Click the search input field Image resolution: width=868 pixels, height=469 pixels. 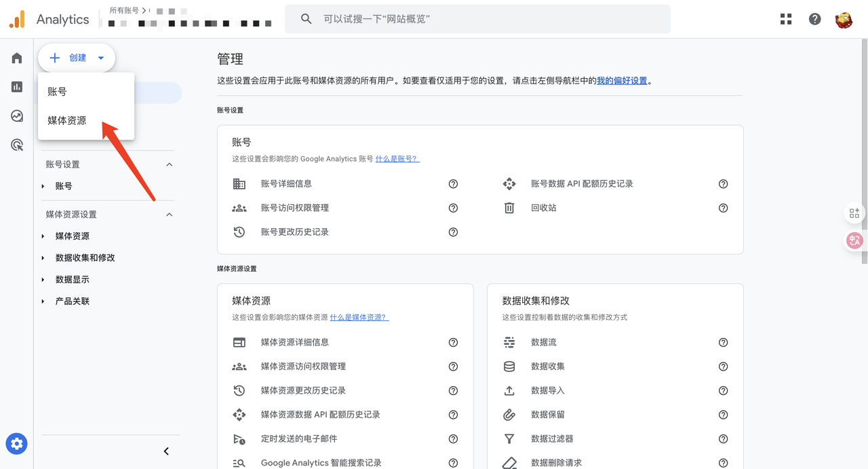pos(477,19)
